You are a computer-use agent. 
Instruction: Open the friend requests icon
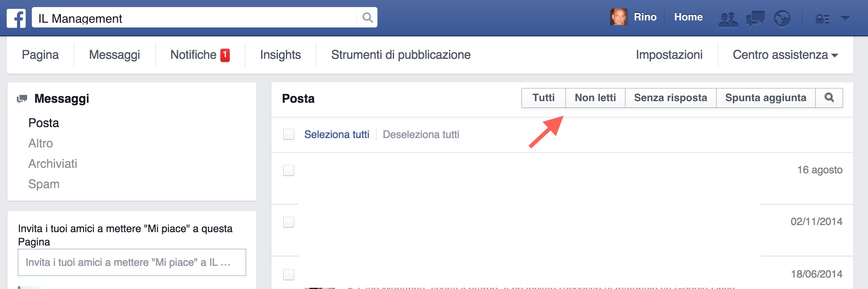tap(728, 19)
